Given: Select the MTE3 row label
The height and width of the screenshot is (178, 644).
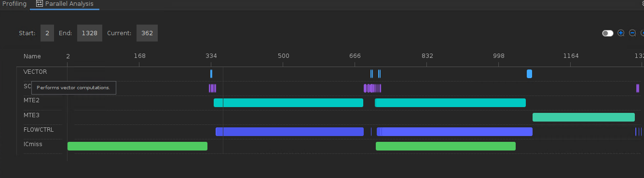Looking at the screenshot, I should coord(31,115).
